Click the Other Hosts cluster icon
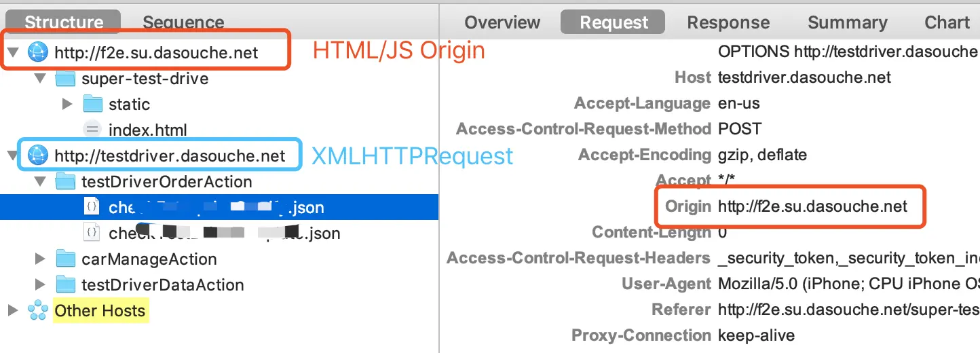 pos(38,311)
